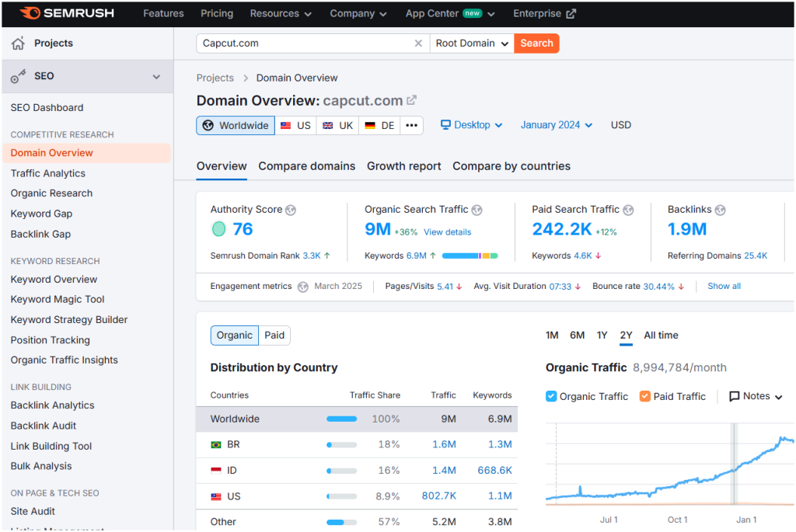Click the Brazil flag icon

click(x=216, y=445)
